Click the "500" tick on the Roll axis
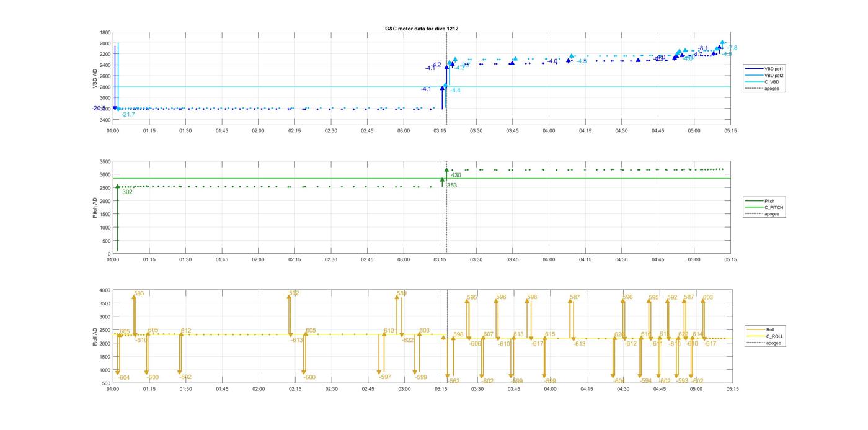The height and width of the screenshot is (430, 868). [107, 383]
